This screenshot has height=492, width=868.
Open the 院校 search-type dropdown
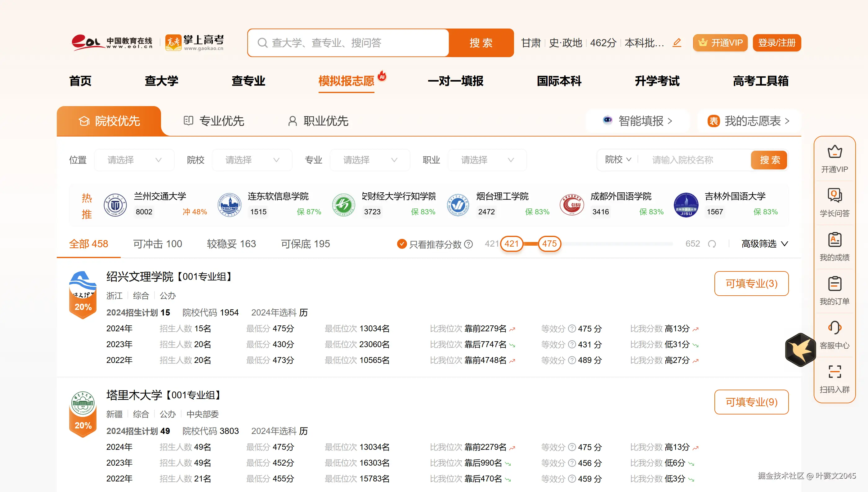click(x=618, y=159)
